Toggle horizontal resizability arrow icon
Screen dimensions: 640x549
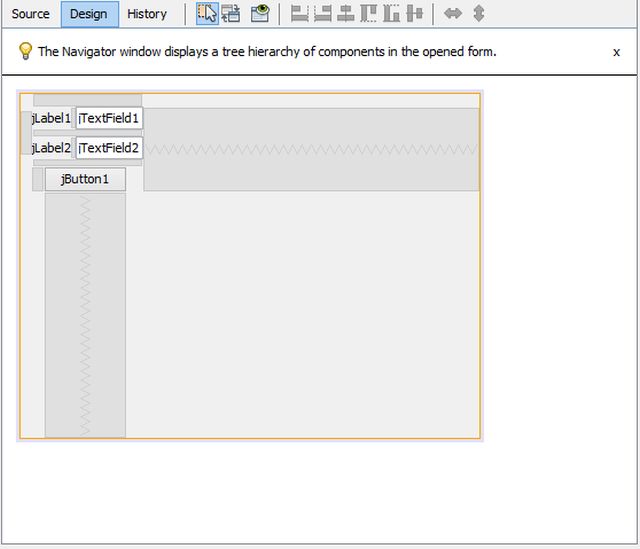(453, 13)
